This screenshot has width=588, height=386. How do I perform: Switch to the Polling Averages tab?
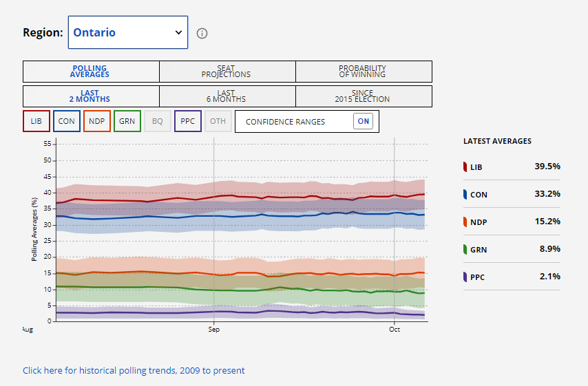pyautogui.click(x=91, y=72)
